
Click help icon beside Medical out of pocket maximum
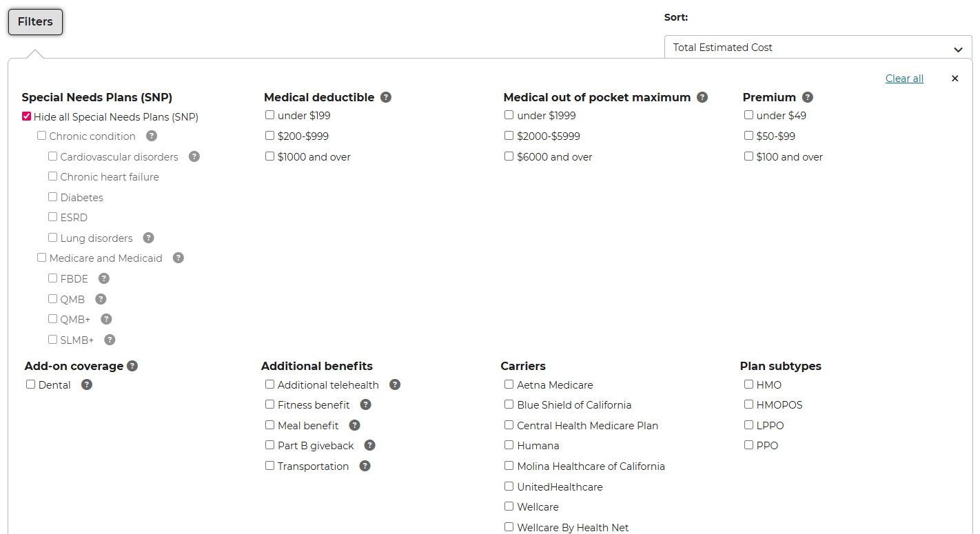coord(702,97)
